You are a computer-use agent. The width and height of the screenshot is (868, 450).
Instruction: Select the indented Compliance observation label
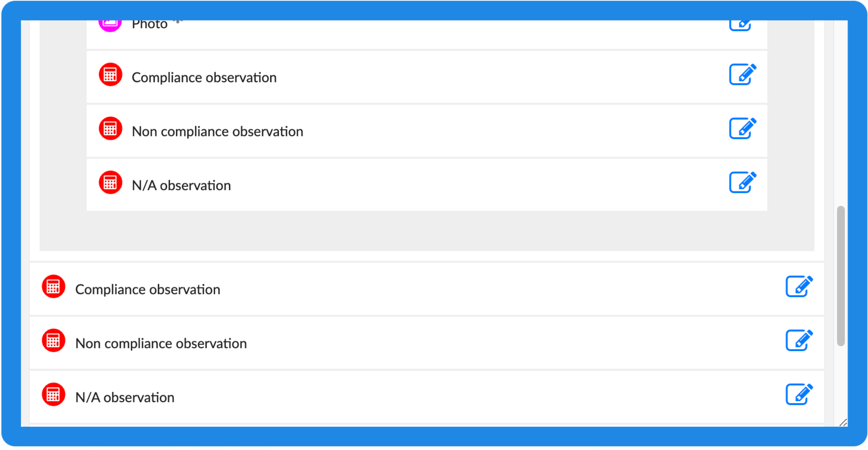pyautogui.click(x=204, y=77)
